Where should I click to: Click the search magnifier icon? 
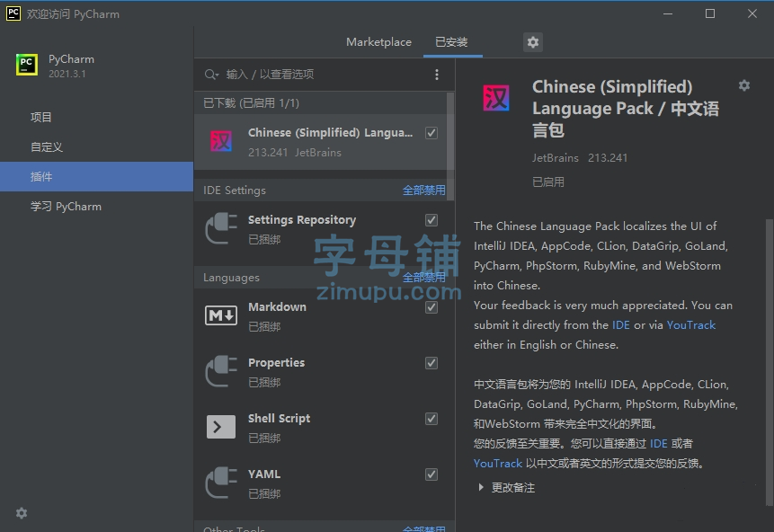point(210,75)
